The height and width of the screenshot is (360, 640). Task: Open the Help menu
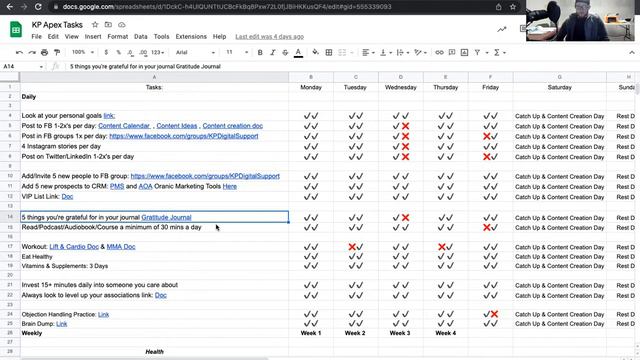[x=219, y=37]
